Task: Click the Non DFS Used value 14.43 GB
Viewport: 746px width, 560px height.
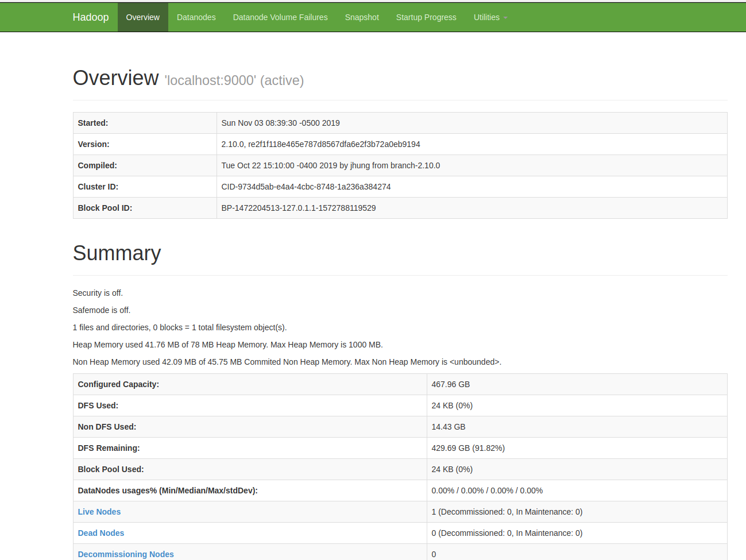Action: pos(449,427)
